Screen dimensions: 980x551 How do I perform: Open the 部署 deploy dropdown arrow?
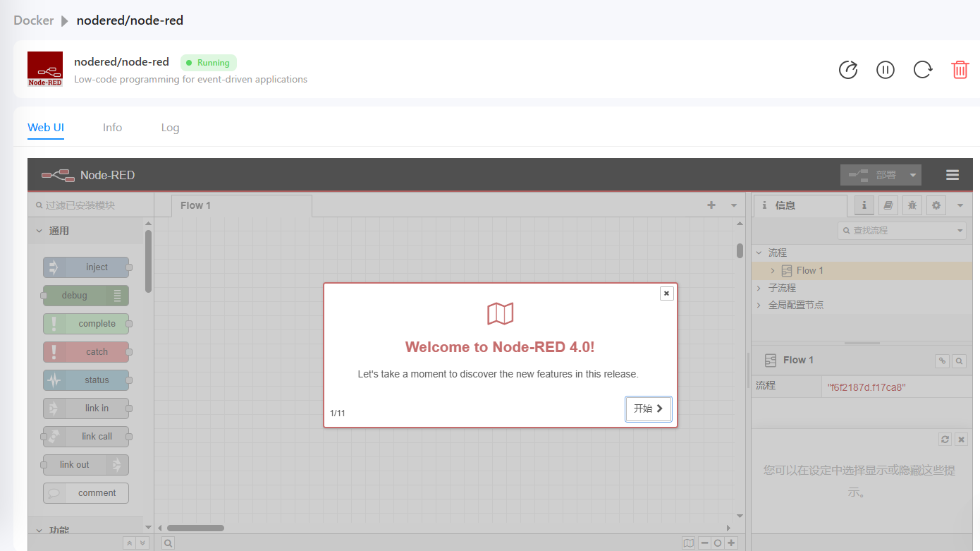[x=913, y=175]
